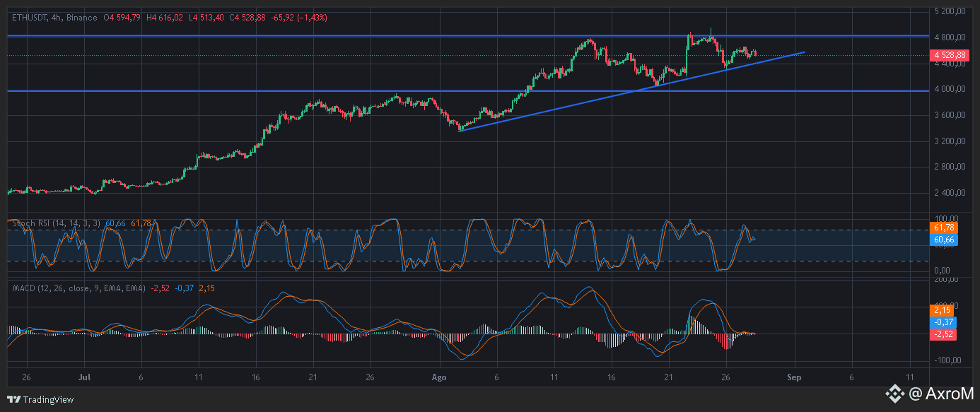Screen dimensions: 980x412
Task: Select the ascending blue trendline
Action: 631,91
